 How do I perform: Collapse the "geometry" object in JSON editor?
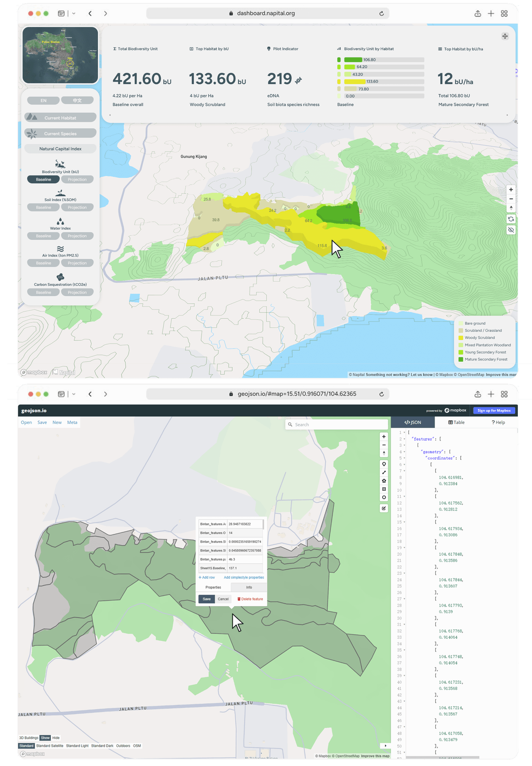pyautogui.click(x=404, y=452)
